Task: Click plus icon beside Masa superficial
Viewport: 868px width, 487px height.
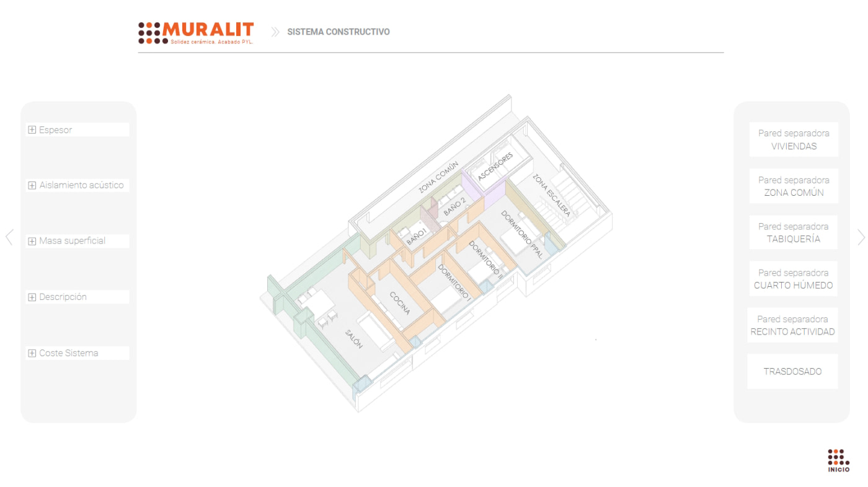Action: coord(32,241)
